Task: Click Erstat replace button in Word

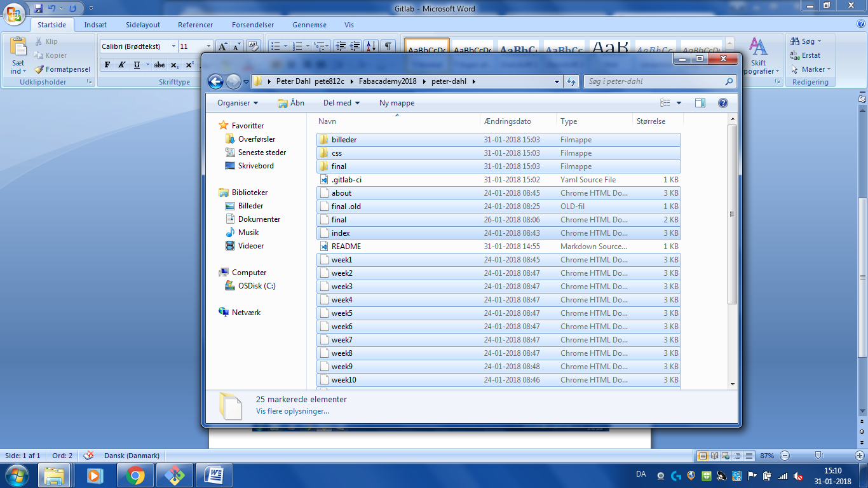Action: (805, 55)
